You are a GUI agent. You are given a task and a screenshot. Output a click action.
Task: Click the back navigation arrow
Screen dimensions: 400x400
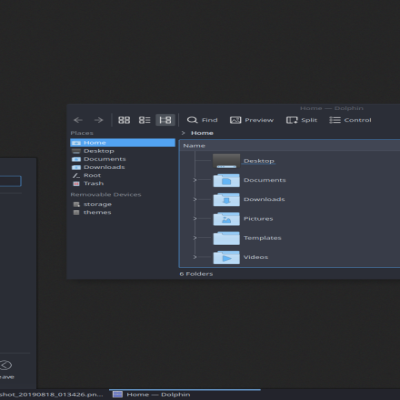[78, 120]
